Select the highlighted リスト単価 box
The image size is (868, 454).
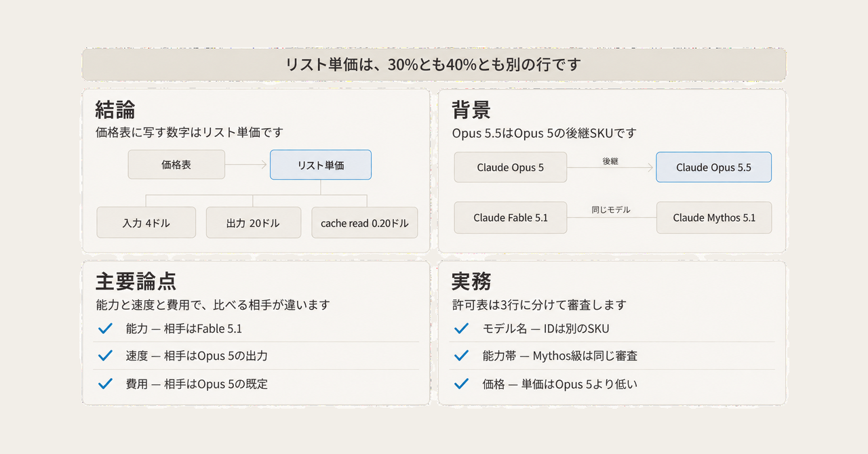(x=321, y=165)
